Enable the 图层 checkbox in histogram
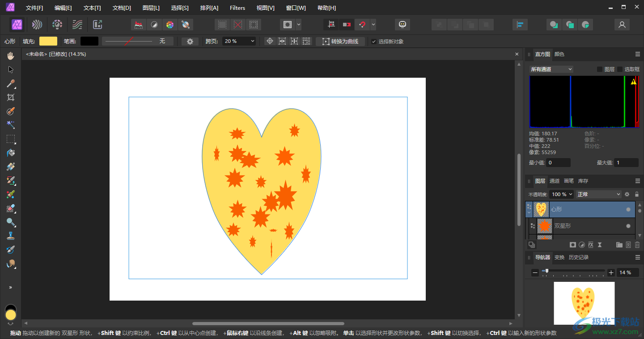Screen dimensions: 644x339 [x=600, y=69]
